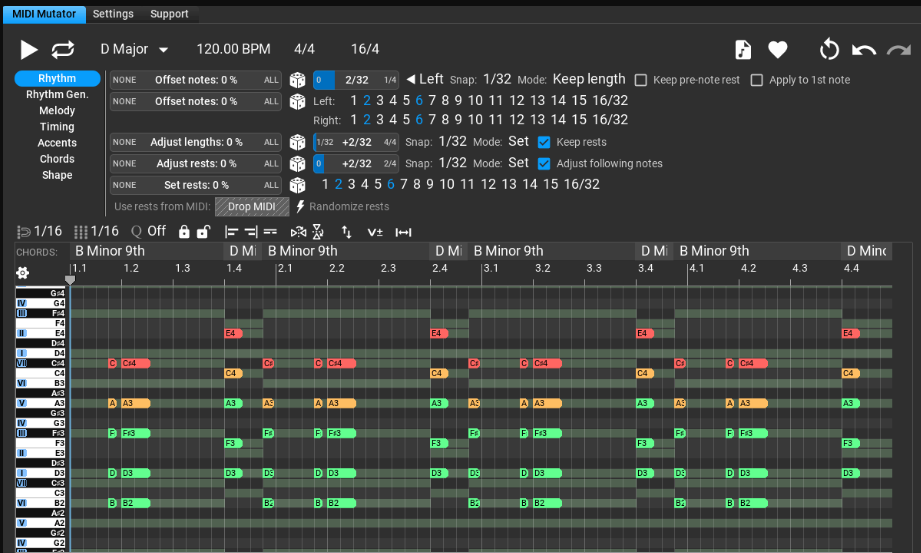Select Rhythm Gen. section
This screenshot has height=553, width=921.
point(57,95)
